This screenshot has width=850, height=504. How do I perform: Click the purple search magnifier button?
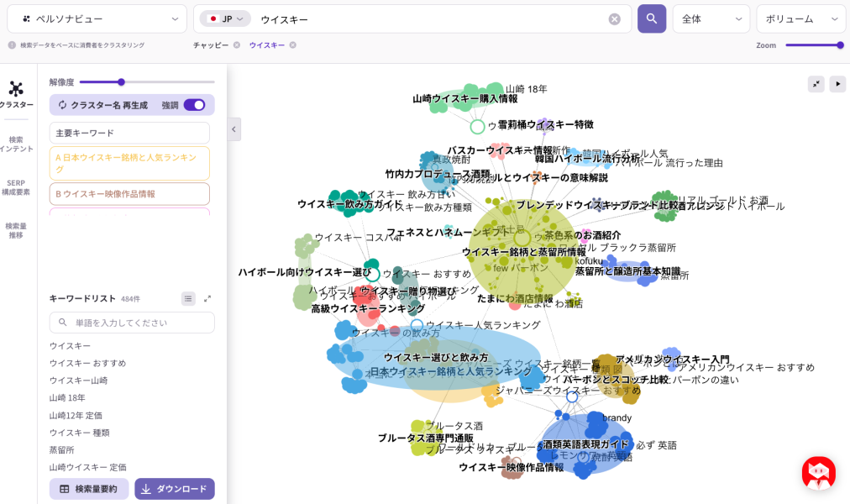pos(651,18)
